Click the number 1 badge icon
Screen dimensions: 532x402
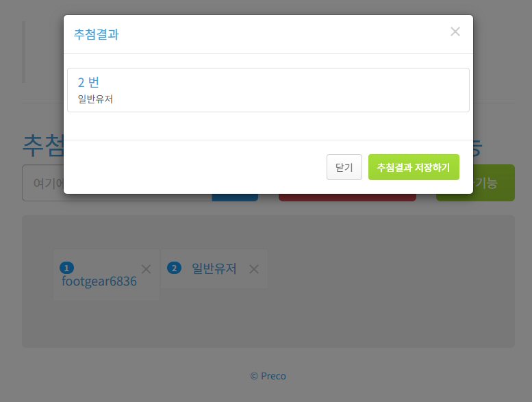coord(66,268)
